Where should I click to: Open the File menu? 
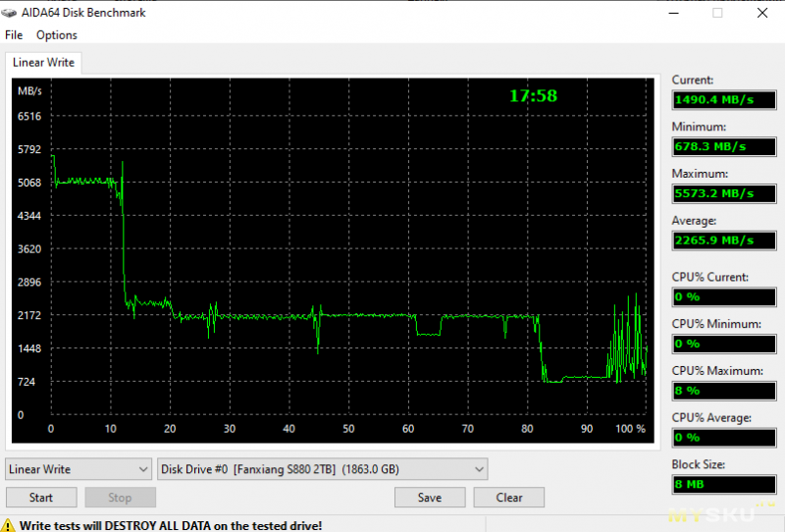(14, 35)
